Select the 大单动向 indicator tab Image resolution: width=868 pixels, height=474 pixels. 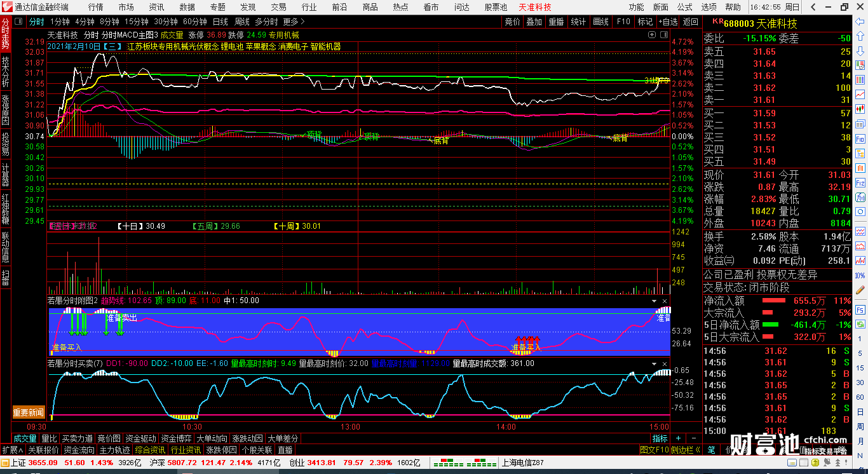coord(212,438)
